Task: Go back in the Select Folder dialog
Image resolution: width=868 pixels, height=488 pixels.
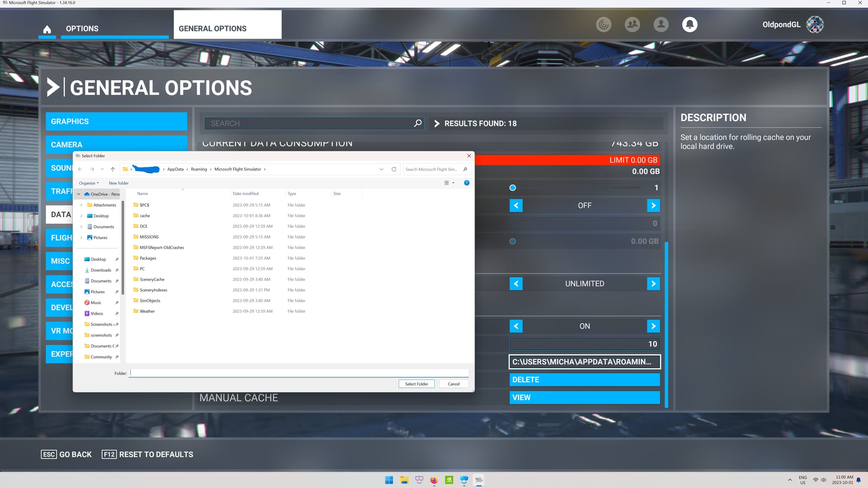Action: pyautogui.click(x=80, y=169)
